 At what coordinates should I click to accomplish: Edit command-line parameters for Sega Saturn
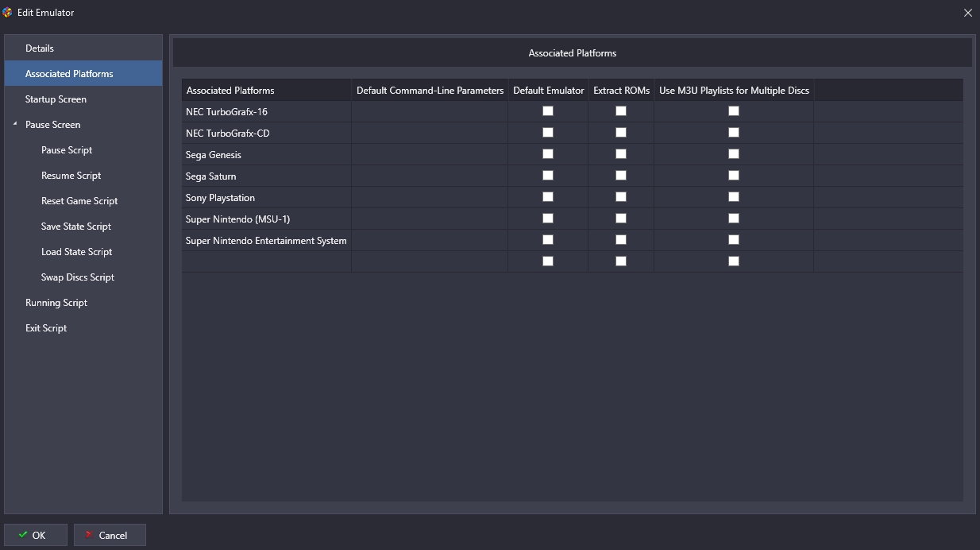click(430, 176)
